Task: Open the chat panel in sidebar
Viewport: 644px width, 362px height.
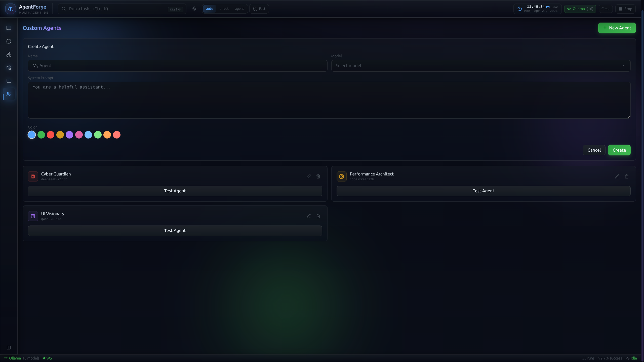Action: coord(9,28)
